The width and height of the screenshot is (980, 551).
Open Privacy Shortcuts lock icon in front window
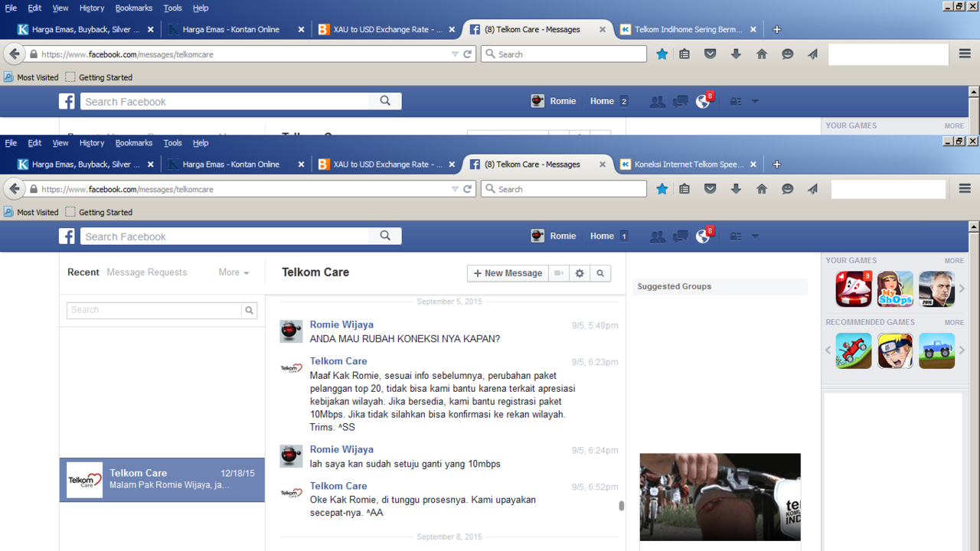736,236
